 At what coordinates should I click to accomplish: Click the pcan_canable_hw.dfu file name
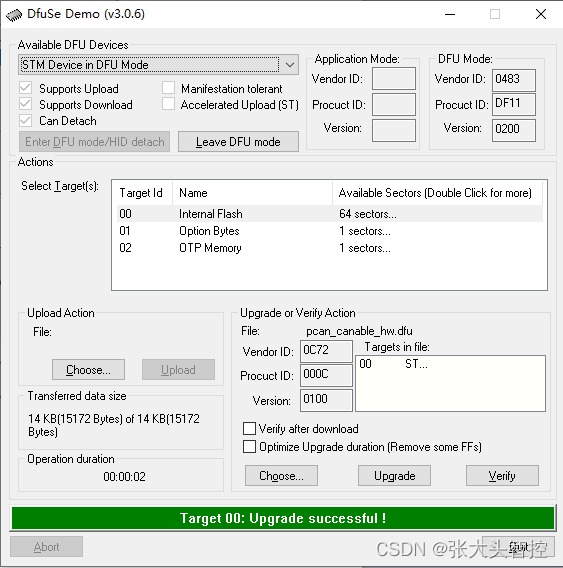point(359,331)
